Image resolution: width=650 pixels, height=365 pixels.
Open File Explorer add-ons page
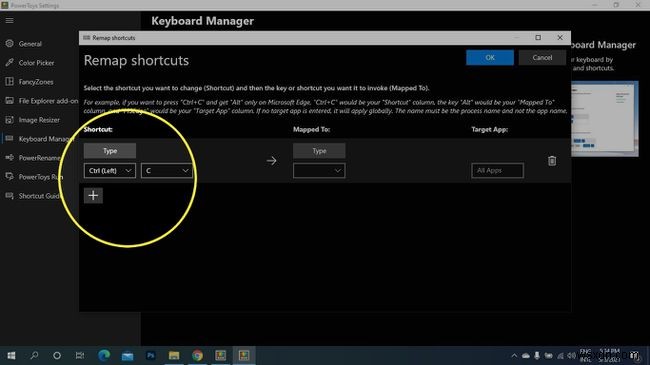pos(48,101)
